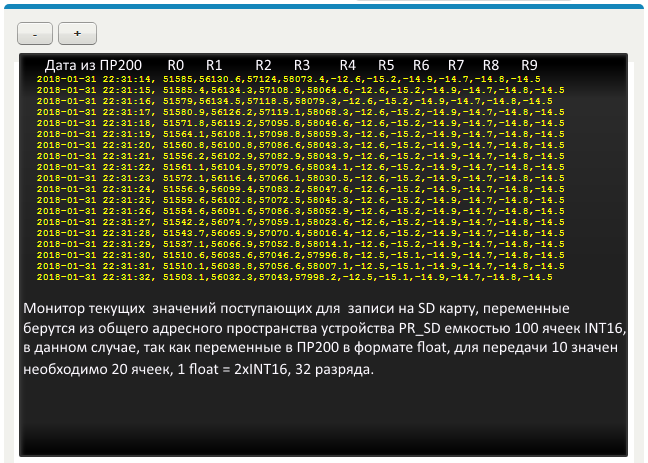Select the log row timestamped 22:31:14
Image resolution: width=648 pixels, height=463 pixels.
point(288,79)
